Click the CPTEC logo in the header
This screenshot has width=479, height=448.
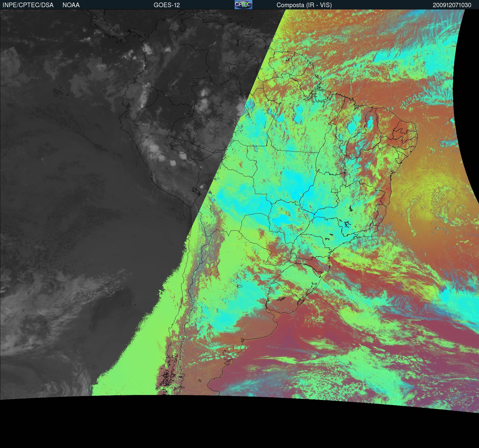coord(243,5)
